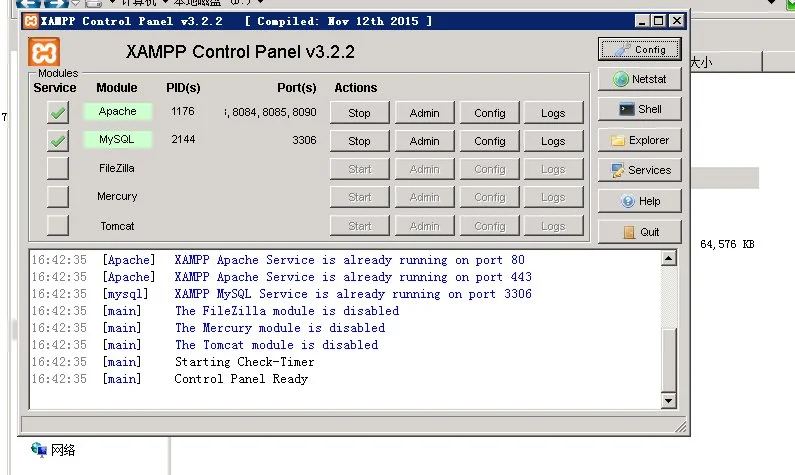Open the MySQL Admin page
Screen dimensions: 795x475
pos(424,141)
